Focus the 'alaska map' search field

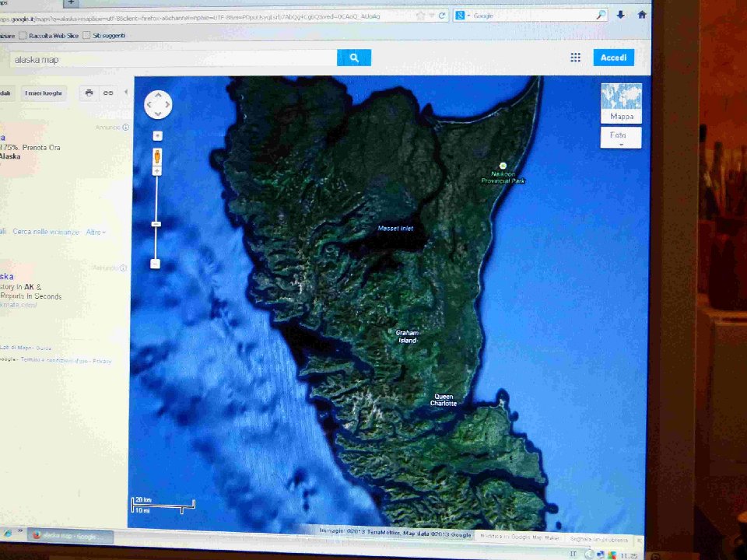pyautogui.click(x=174, y=59)
